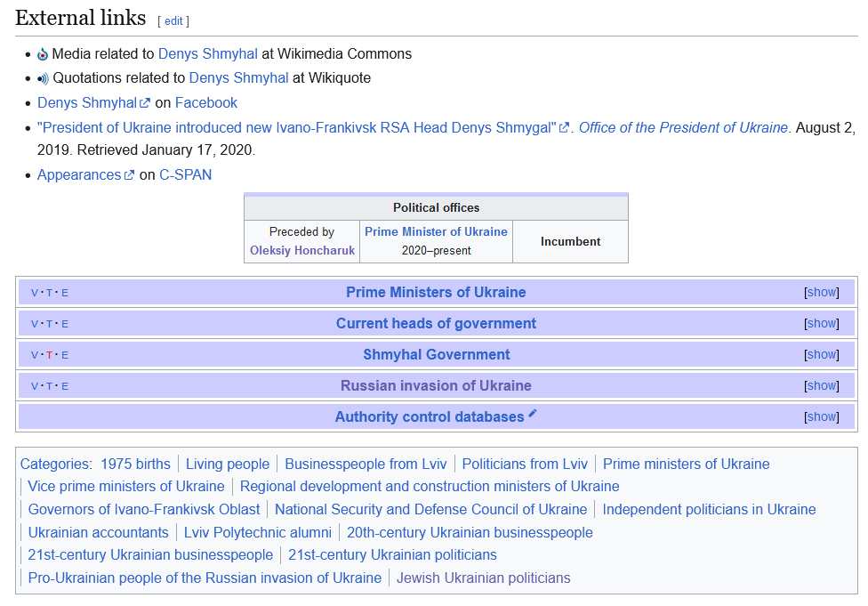Open National Security and Defense Council of Ukraine category
This screenshot has width=868, height=606.
(x=431, y=509)
